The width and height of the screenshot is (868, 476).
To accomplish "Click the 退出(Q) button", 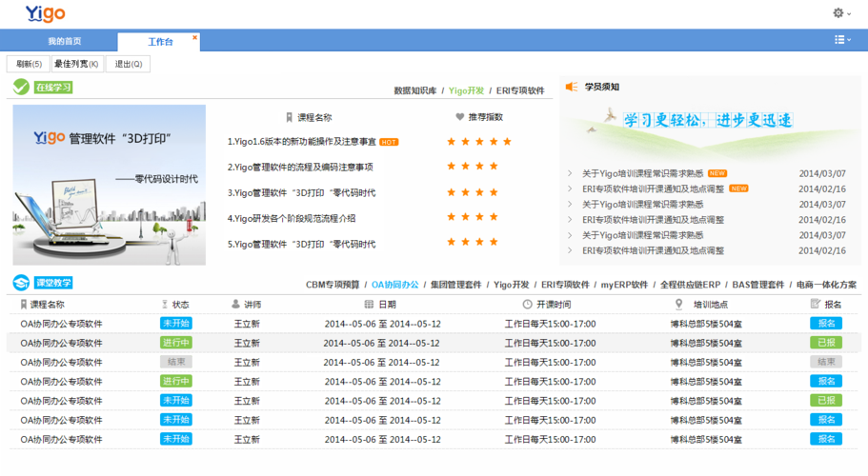I will click(x=129, y=64).
